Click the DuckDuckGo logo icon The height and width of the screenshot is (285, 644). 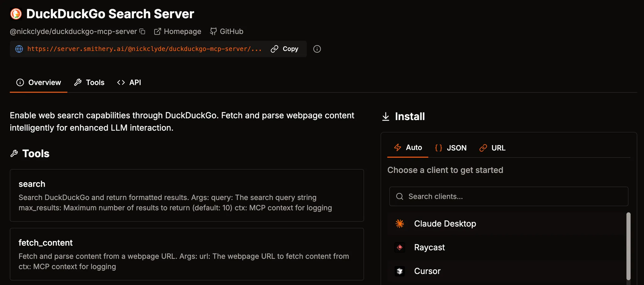[16, 14]
